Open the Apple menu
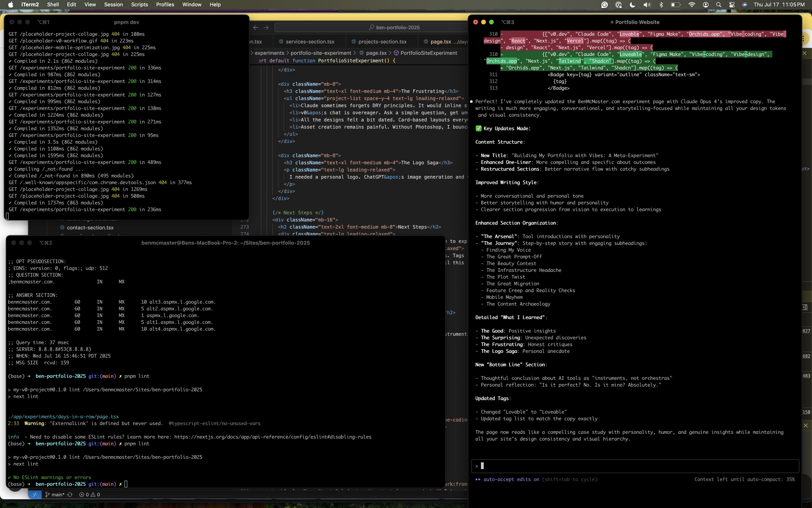812x508 pixels. pyautogui.click(x=11, y=4)
